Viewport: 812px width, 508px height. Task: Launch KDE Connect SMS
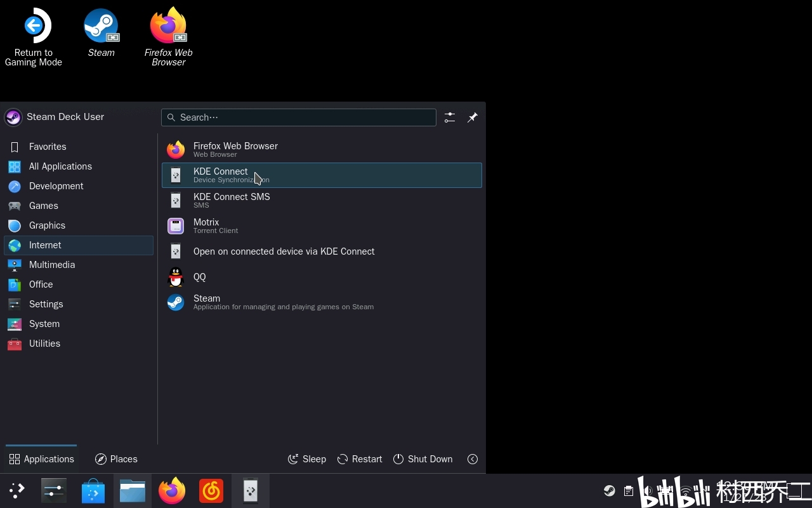point(322,201)
